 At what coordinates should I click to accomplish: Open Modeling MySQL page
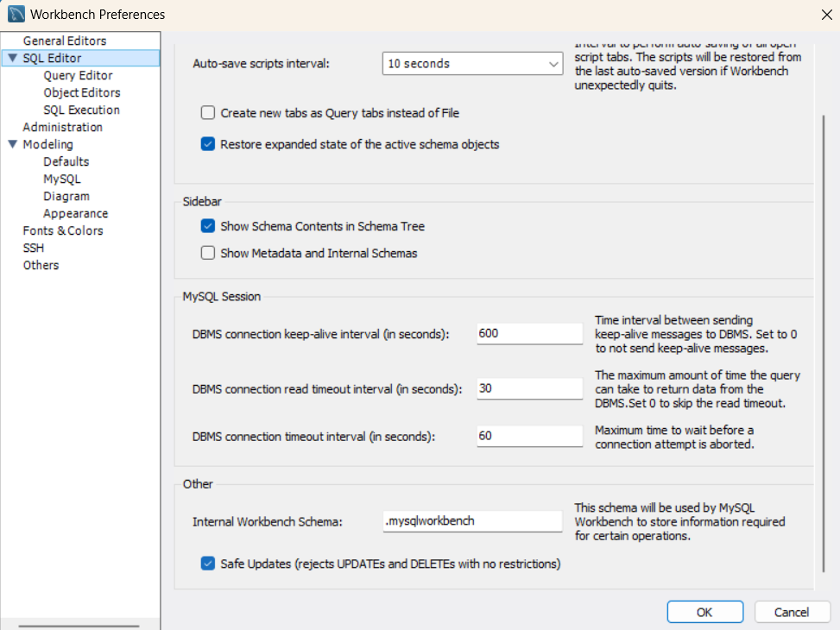click(x=62, y=179)
